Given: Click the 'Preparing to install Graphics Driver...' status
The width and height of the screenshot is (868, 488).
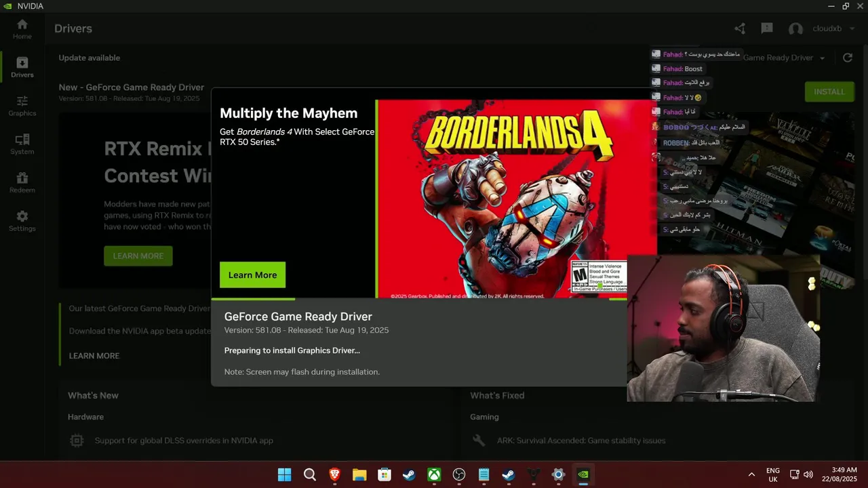Looking at the screenshot, I should pyautogui.click(x=292, y=350).
